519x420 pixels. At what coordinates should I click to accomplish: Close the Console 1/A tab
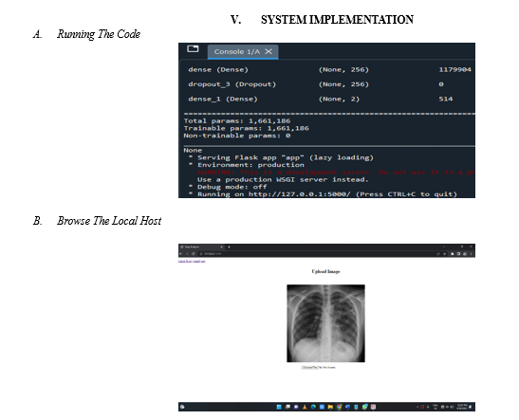coord(269,51)
